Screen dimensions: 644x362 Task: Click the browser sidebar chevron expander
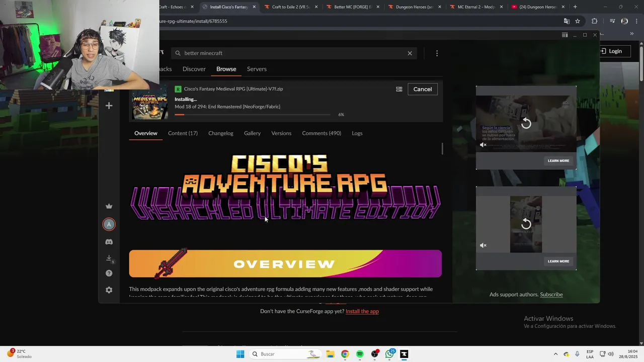pyautogui.click(x=632, y=34)
